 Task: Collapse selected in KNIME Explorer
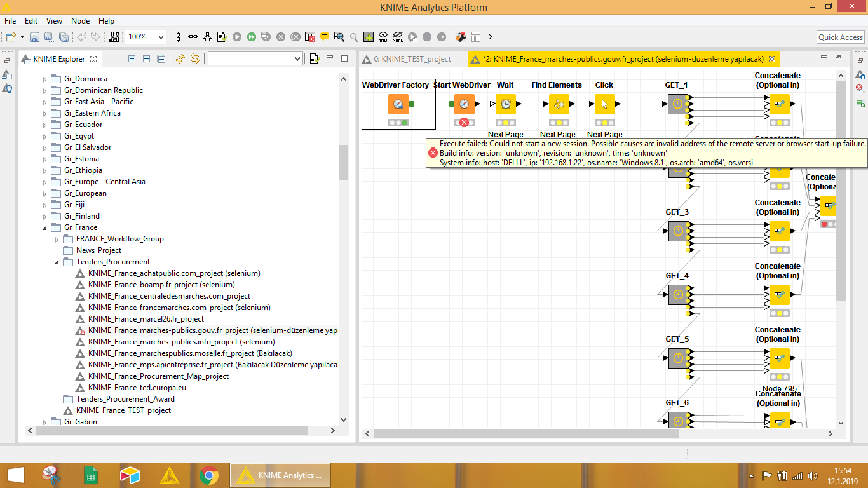tap(147, 58)
